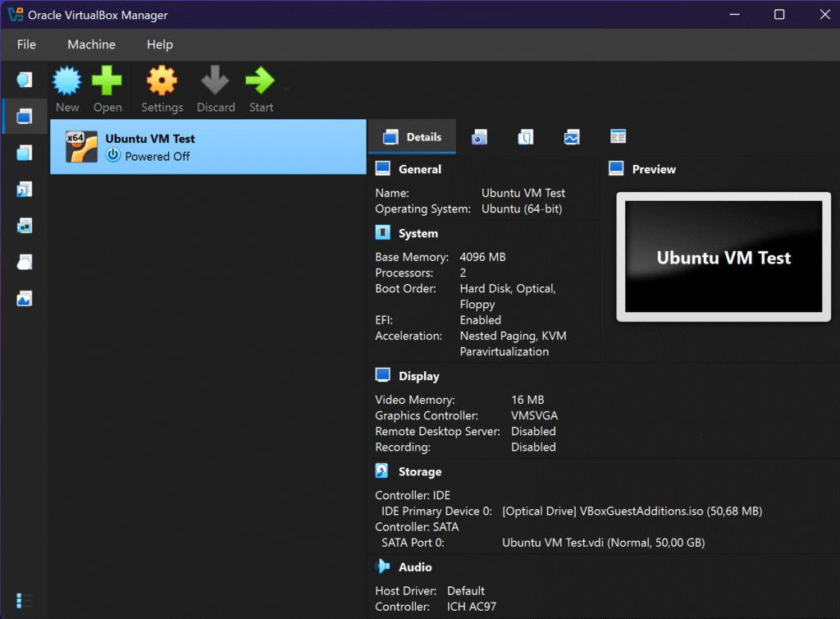Open the Activity tab graph icon
The width and height of the screenshot is (840, 619).
click(x=572, y=137)
